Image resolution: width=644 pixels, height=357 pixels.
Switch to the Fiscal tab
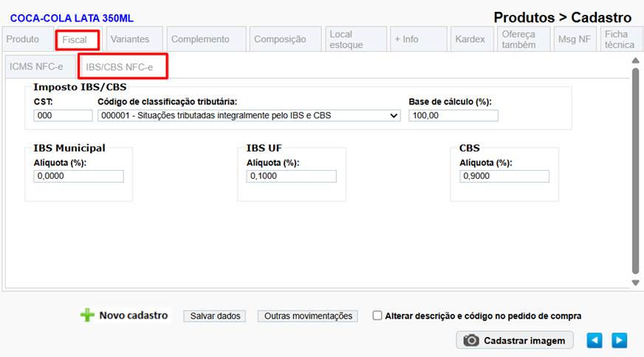78,40
